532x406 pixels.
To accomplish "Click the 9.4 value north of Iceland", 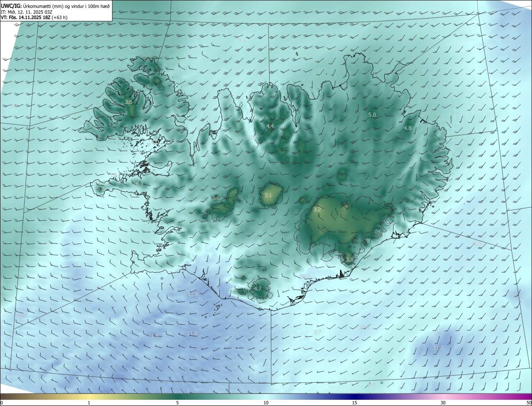I will click(x=242, y=41).
